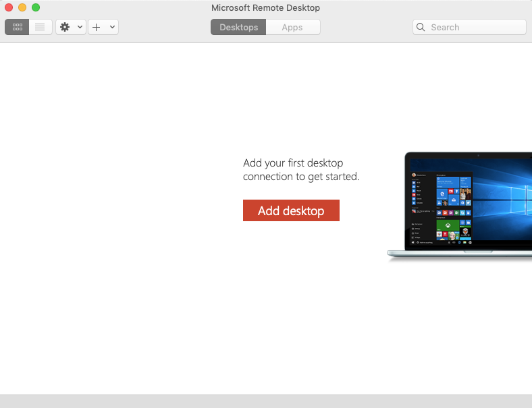Click the plus add icon
The height and width of the screenshot is (408, 532).
[x=97, y=27]
